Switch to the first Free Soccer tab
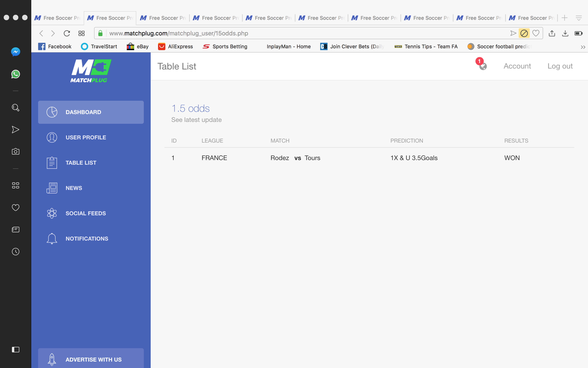Image resolution: width=588 pixels, height=368 pixels. point(58,18)
